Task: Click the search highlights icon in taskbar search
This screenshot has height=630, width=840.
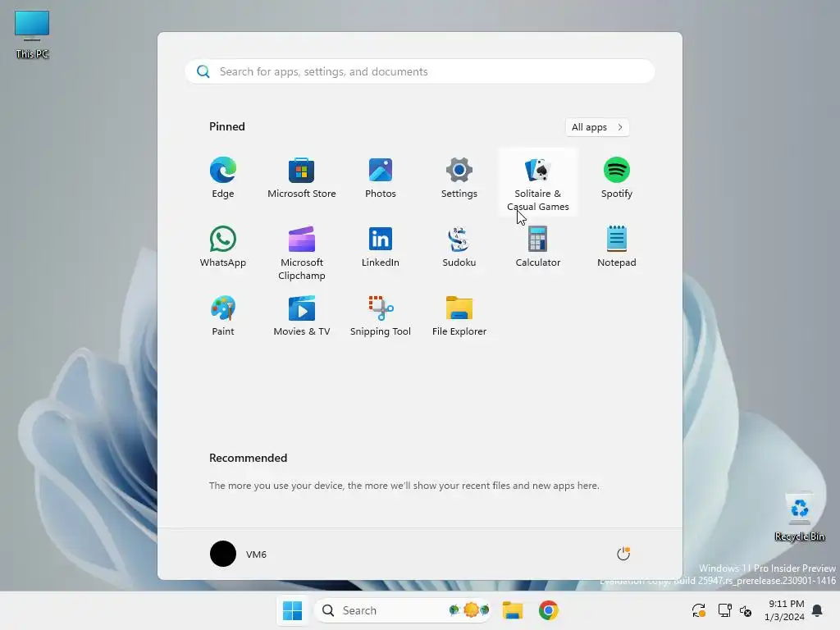Action: (x=470, y=609)
